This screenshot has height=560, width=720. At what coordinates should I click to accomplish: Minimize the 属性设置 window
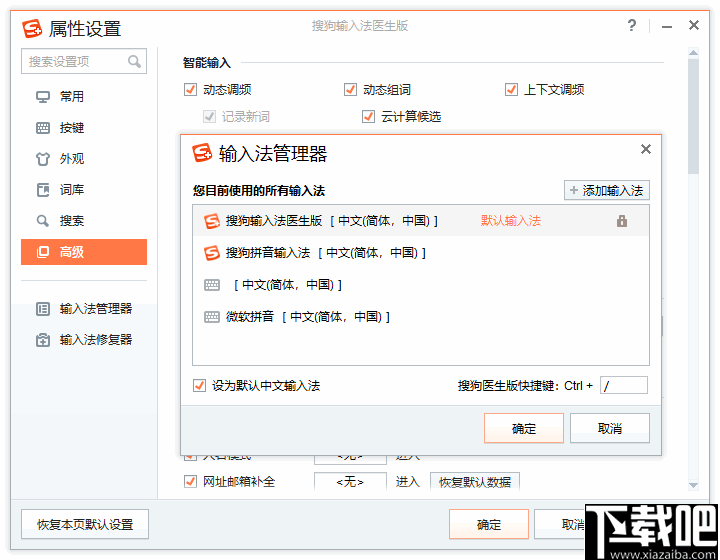667,27
